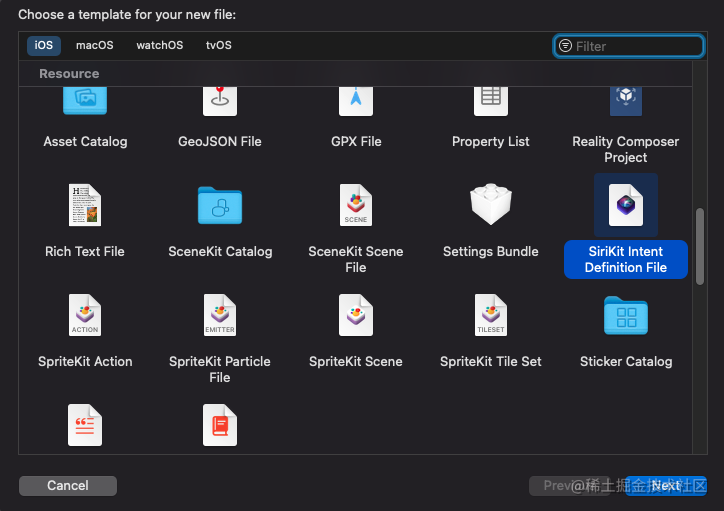
Task: Click the Cancel button
Action: (x=68, y=486)
